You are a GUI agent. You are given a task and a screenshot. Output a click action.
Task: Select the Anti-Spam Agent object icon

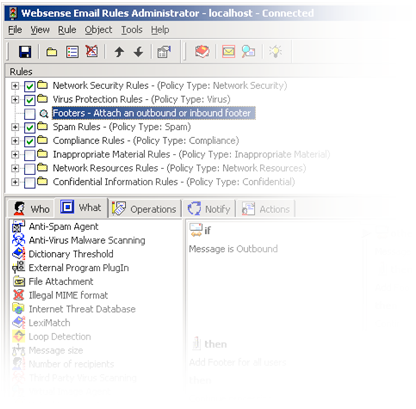coord(18,226)
